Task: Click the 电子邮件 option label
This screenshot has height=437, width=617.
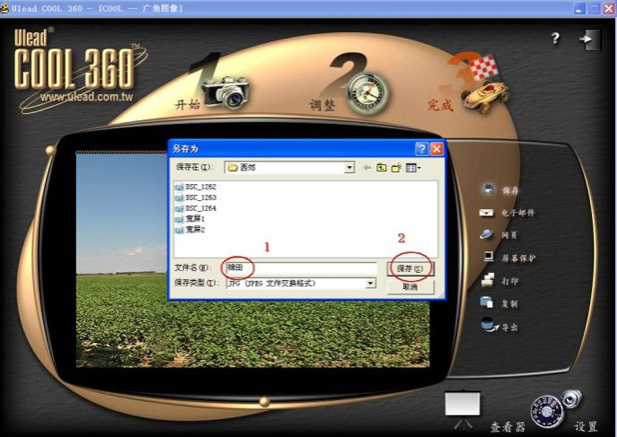Action: tap(518, 213)
